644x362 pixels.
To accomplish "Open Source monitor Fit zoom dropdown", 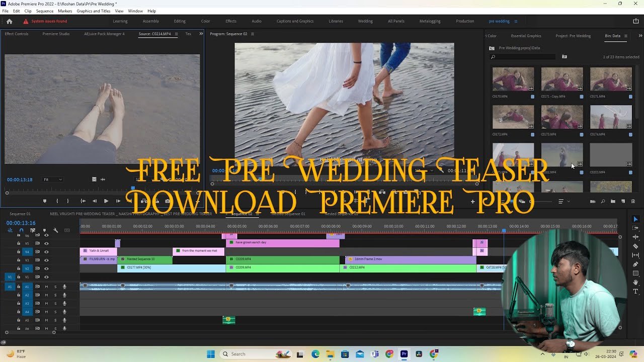I will point(53,179).
